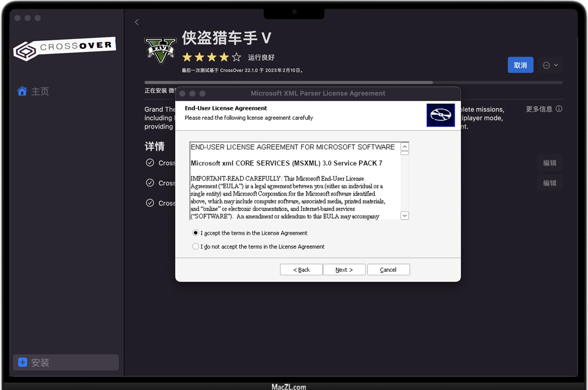Click the info icon beside 更多信息
Screen dimensions: 588x390
[559, 109]
